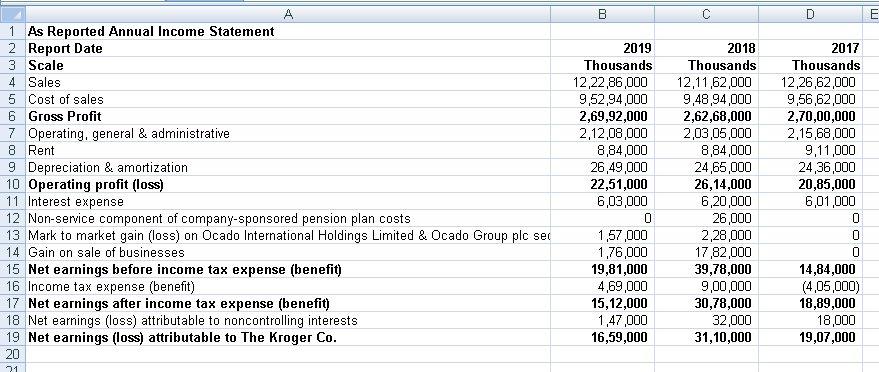Viewport: 879px width, 372px height.
Task: Click 'Depreciation & amortization' cell
Action: tap(288, 168)
